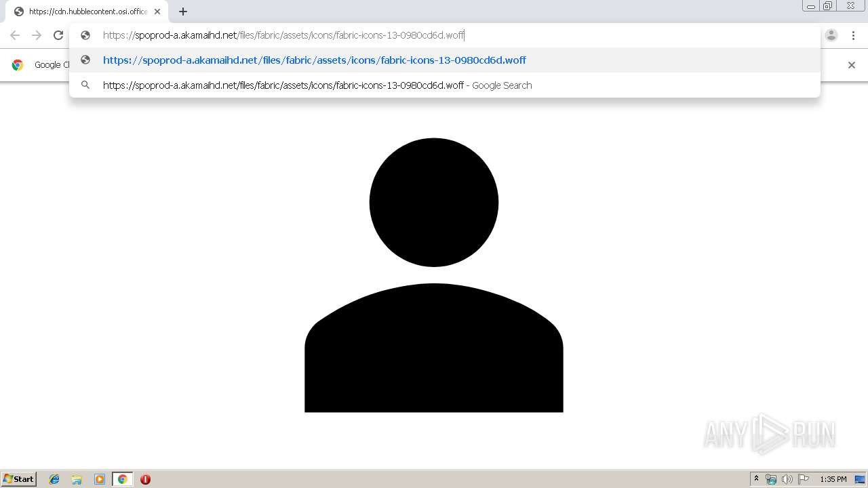Dismiss the Google Chrome info bar
The image size is (868, 488).
pos(852,65)
